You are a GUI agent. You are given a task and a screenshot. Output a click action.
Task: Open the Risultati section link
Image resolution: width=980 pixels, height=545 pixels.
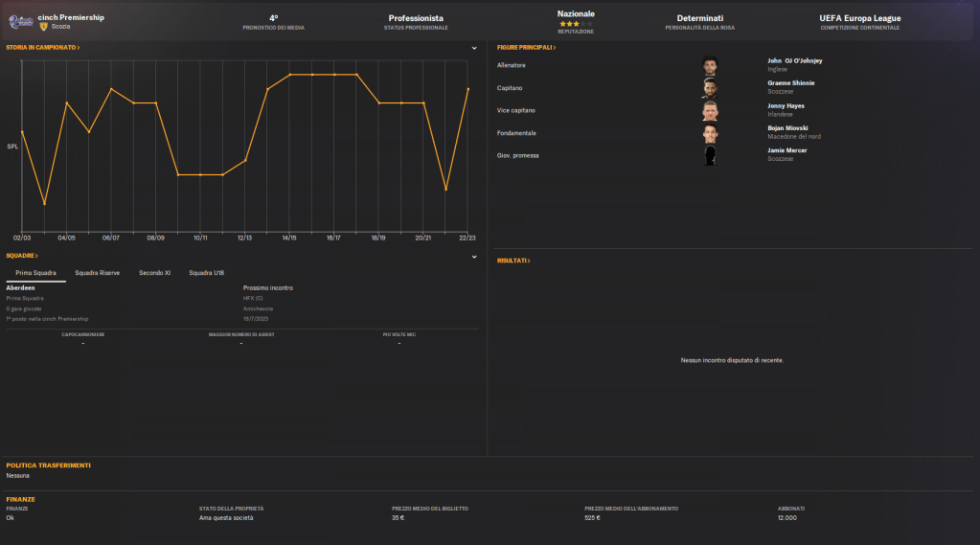click(513, 261)
